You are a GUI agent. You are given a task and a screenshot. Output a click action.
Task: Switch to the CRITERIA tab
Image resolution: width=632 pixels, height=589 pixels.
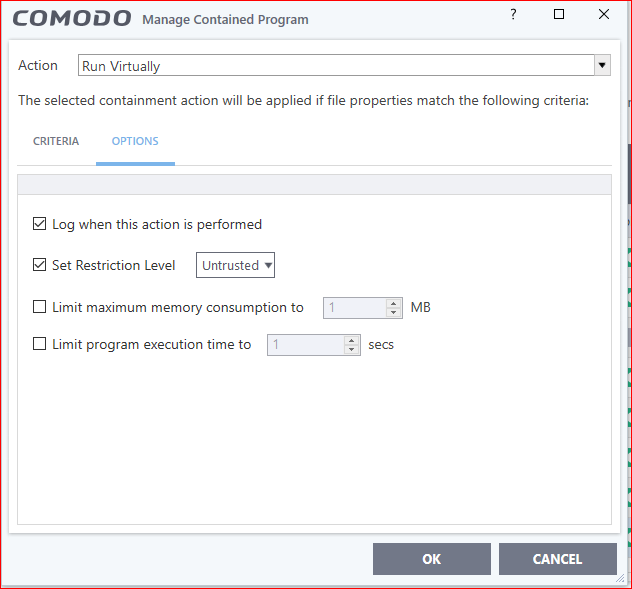click(56, 141)
